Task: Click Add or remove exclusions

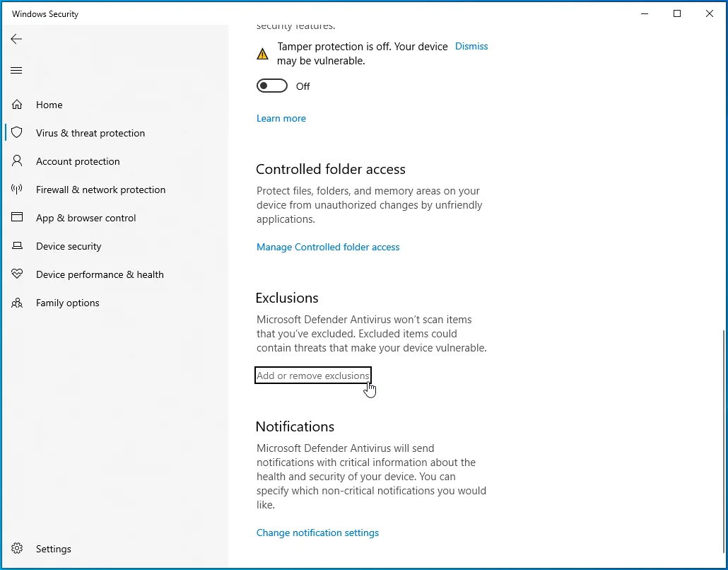Action: coord(313,376)
